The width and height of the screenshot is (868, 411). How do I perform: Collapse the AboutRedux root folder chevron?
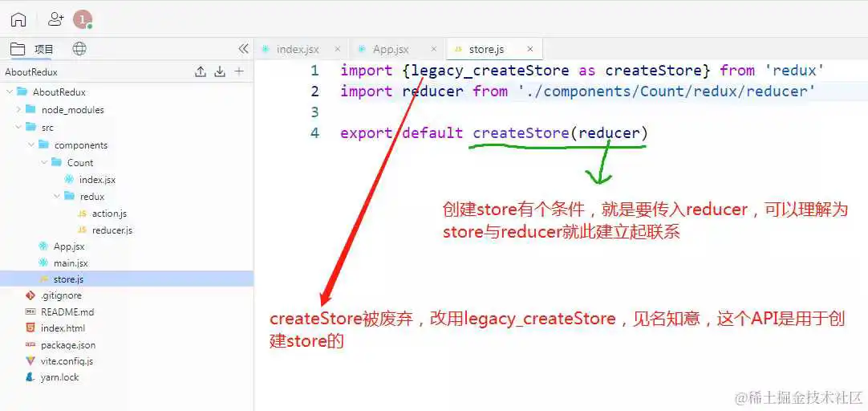pyautogui.click(x=9, y=92)
